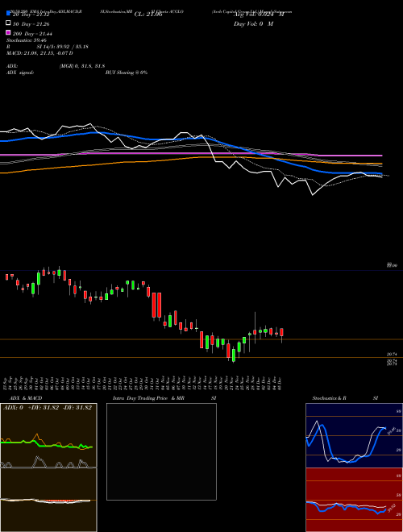Click the 'Stochastics: 59.46' readout
This screenshot has width=403, height=532.
pyautogui.click(x=27, y=40)
